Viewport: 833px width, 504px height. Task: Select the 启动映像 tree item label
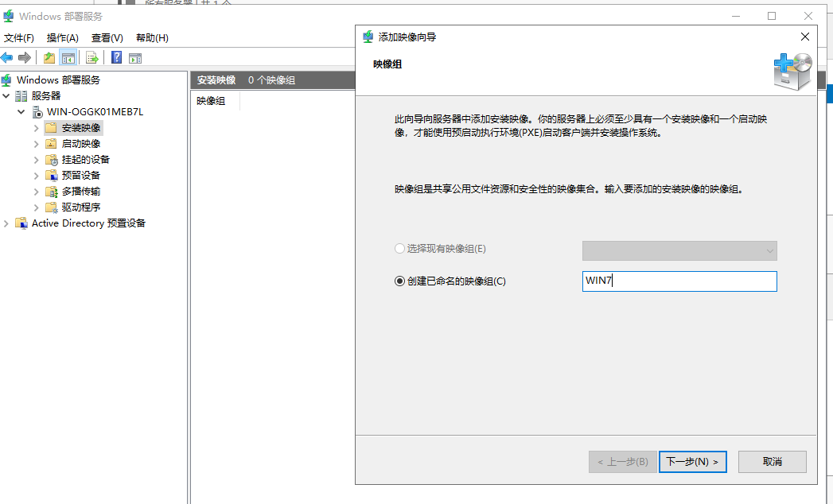click(81, 144)
